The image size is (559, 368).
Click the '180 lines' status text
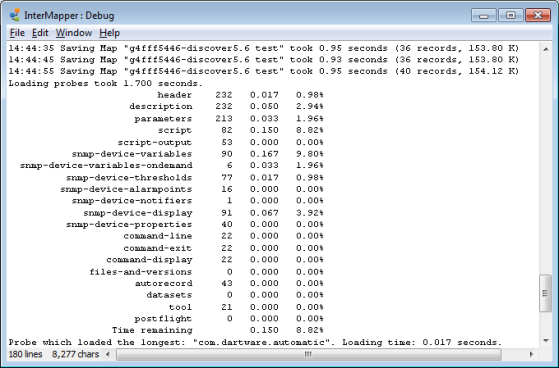click(x=25, y=354)
